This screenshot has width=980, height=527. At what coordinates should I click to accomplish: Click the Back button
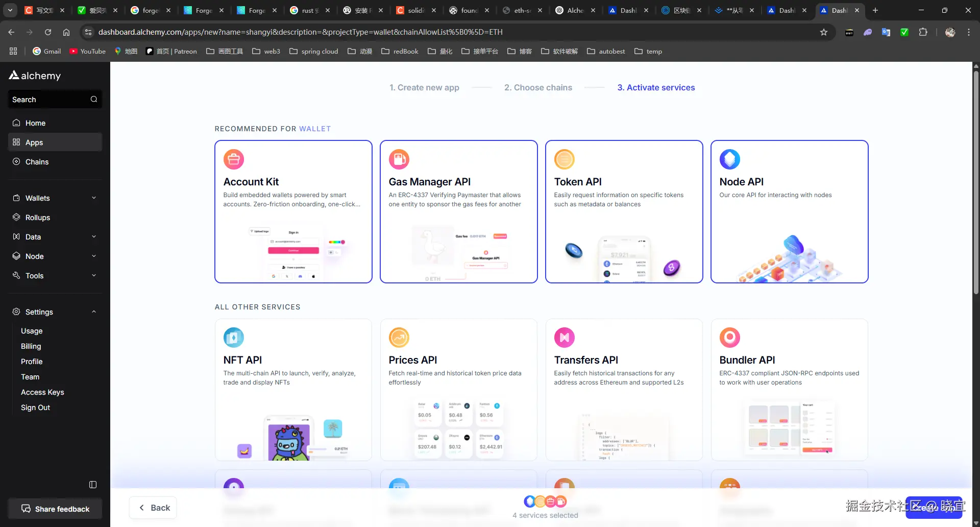coord(153,508)
